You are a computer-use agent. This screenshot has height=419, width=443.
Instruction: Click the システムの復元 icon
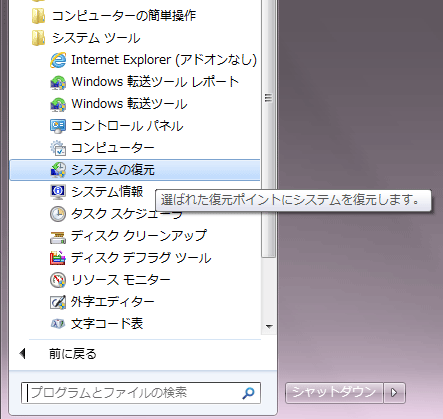pyautogui.click(x=58, y=170)
